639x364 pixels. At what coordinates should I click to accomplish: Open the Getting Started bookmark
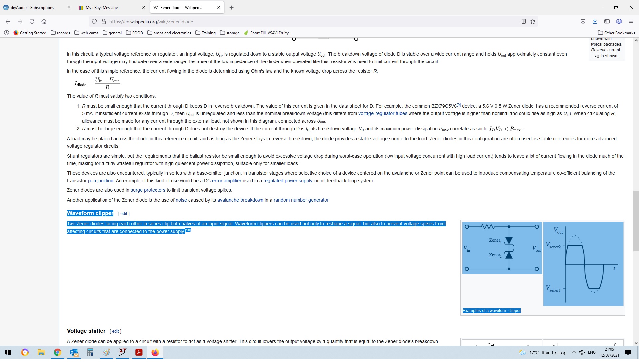click(30, 33)
